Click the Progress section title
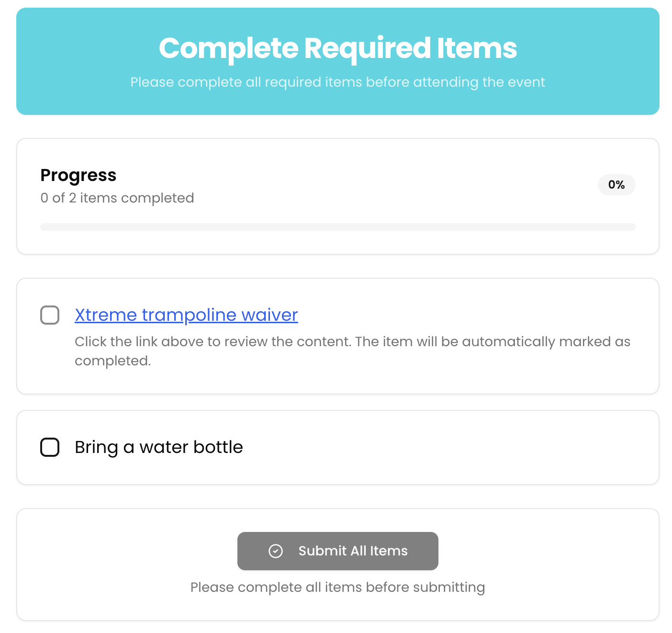672x633 pixels. click(78, 175)
